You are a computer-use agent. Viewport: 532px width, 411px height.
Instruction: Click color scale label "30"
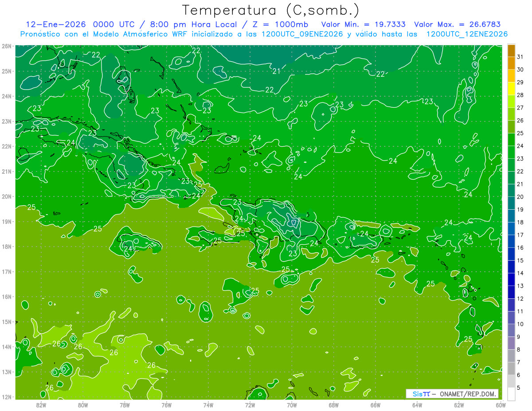click(520, 70)
